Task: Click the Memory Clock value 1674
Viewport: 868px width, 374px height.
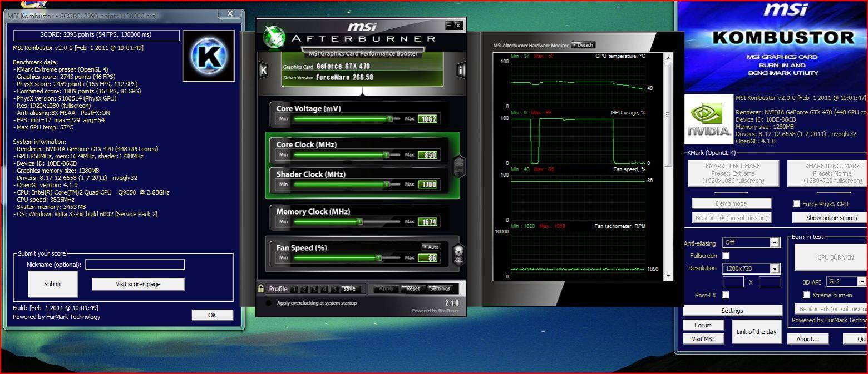Action: pos(428,222)
